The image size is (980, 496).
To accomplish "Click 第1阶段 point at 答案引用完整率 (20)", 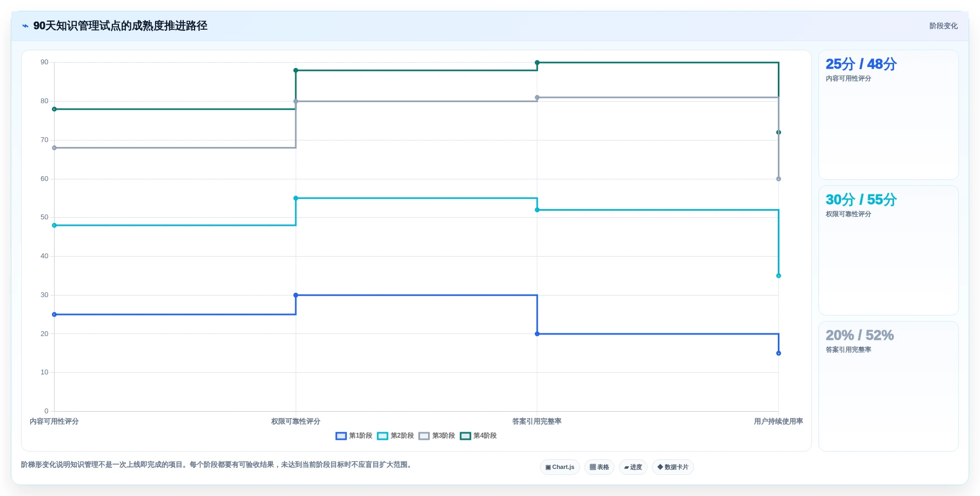I will pos(537,334).
